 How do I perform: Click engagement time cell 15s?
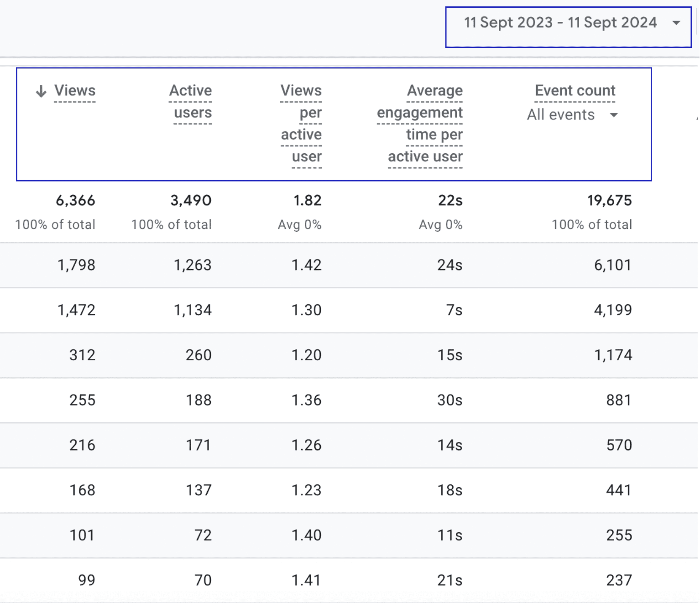450,355
